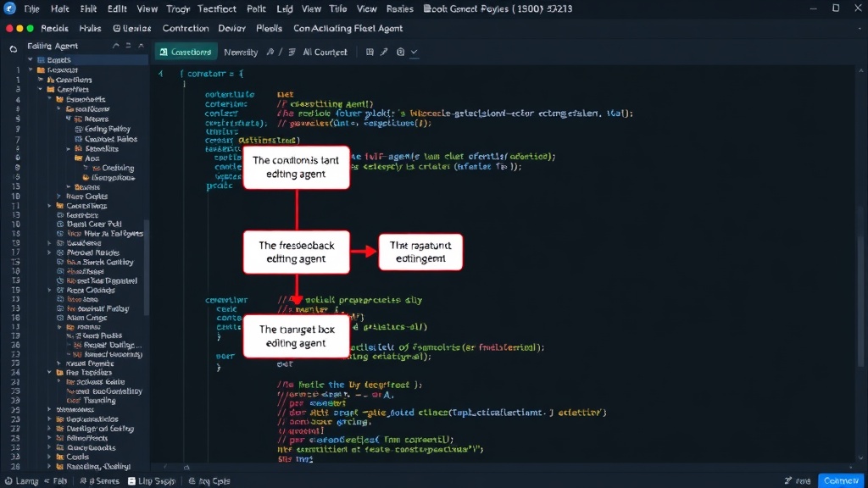This screenshot has height=488, width=868.
Task: Click the Con Actiating Fleet Agent title text
Action: click(x=348, y=28)
